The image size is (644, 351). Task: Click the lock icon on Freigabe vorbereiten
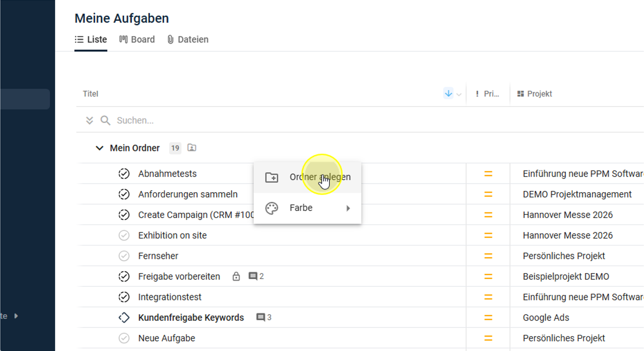tap(236, 276)
